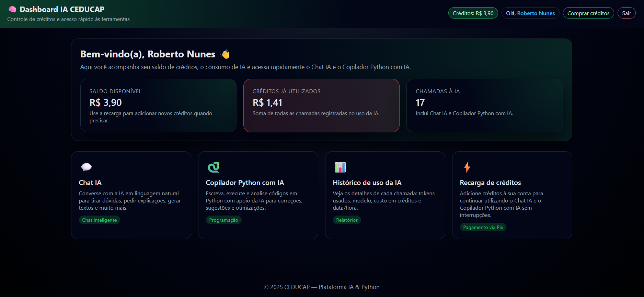Click the bar chart Histórico icon
644x297 pixels.
click(x=340, y=167)
